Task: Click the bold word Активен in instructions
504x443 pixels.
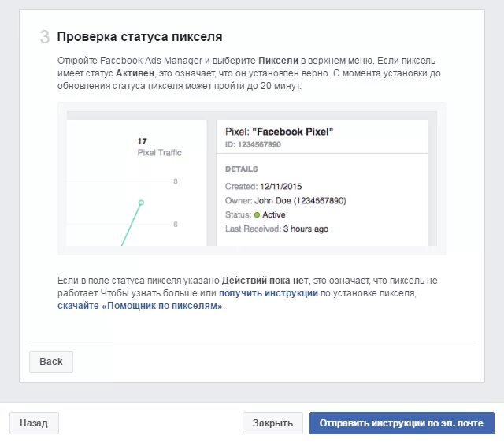Action: point(135,73)
